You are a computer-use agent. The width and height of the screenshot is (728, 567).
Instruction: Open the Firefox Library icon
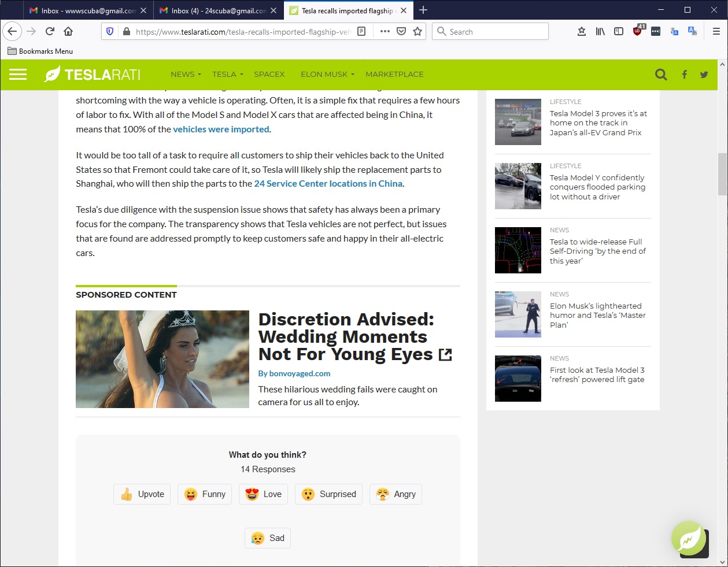(600, 31)
